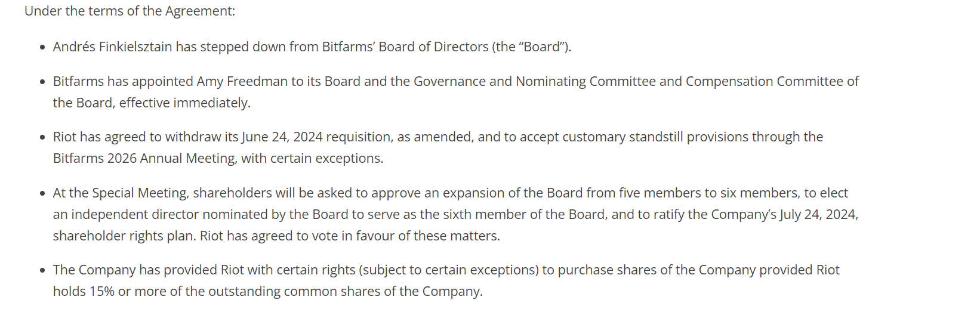The width and height of the screenshot is (980, 312).
Task: Click the phrase 'effective immediately'
Action: 183,103
